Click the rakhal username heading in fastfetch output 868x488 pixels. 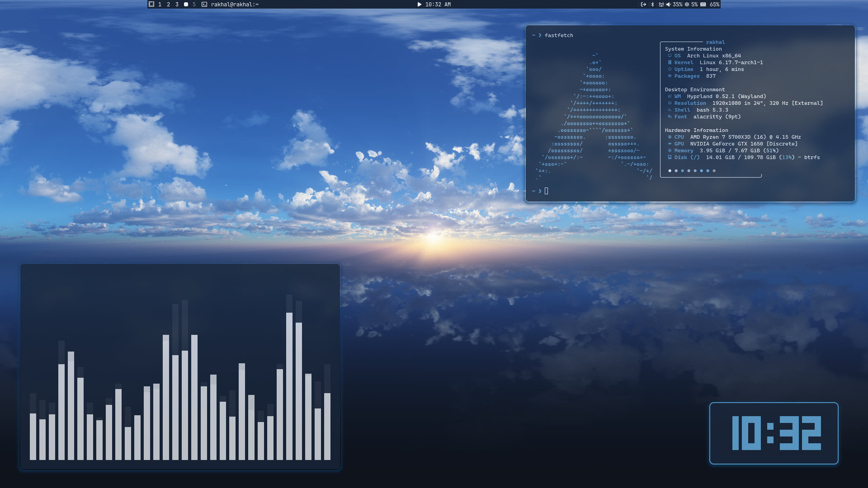coord(715,42)
